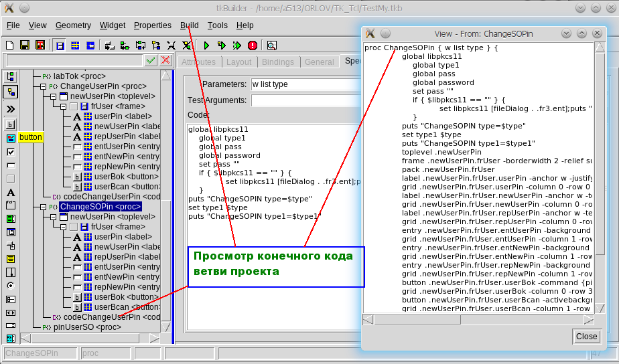This screenshot has height=364, width=619.
Task: Switch to the Attributes tab
Action: [x=198, y=62]
